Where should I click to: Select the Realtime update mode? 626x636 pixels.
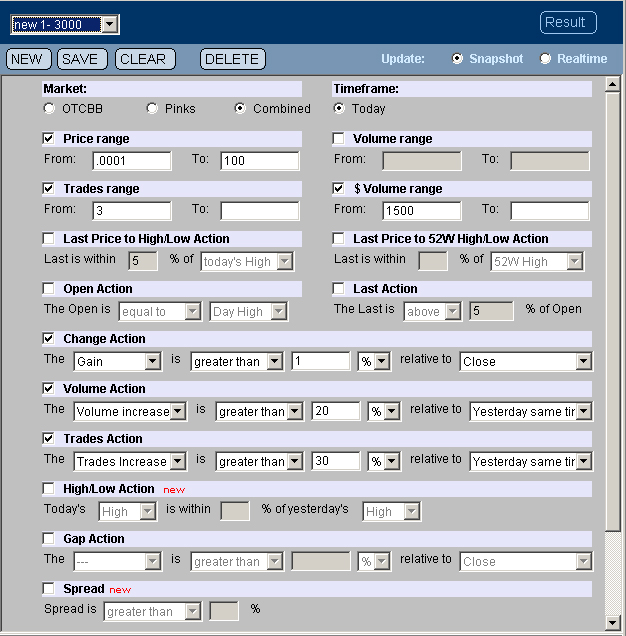pos(545,59)
